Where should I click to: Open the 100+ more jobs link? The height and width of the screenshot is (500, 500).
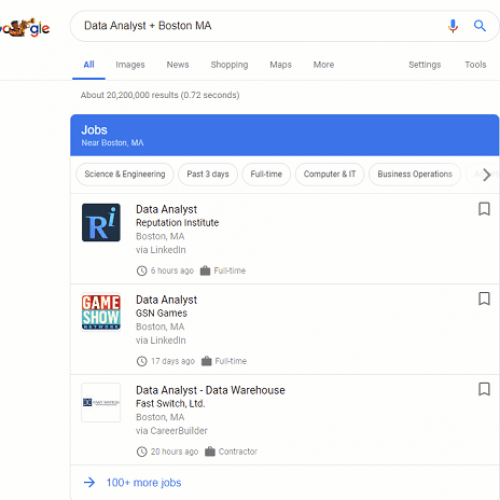[x=144, y=482]
